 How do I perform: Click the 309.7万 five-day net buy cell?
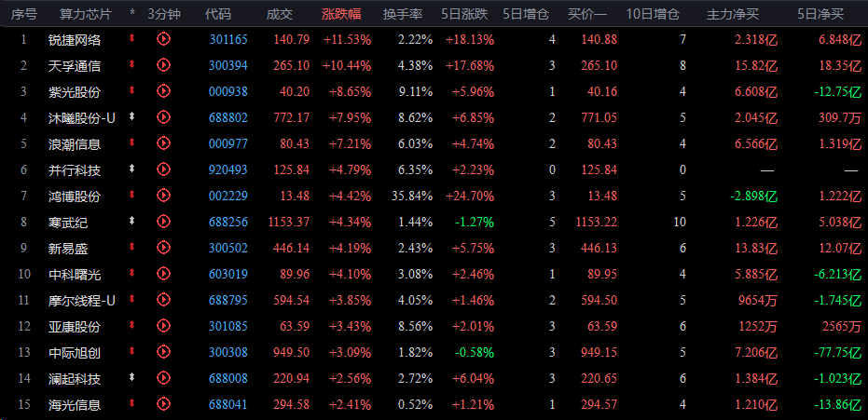pos(841,117)
